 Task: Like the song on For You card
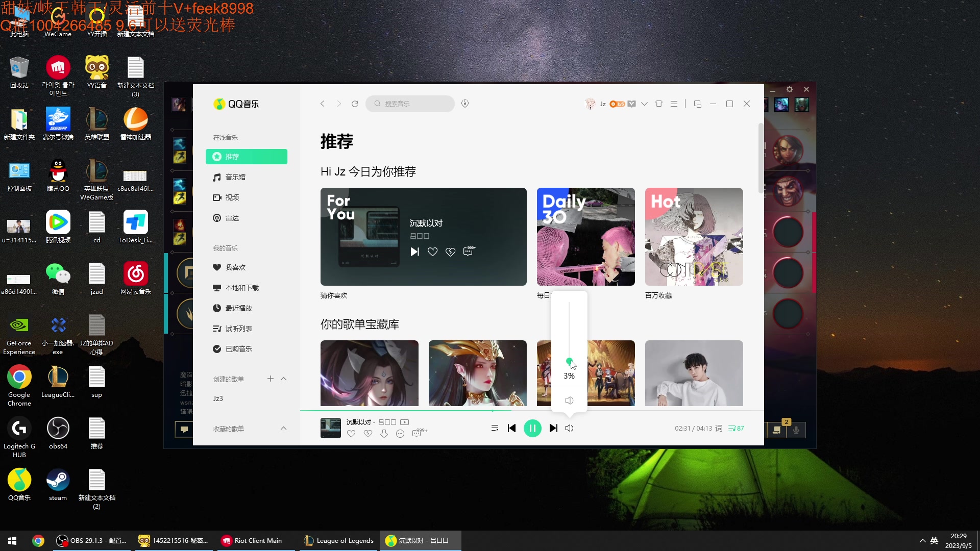tap(432, 252)
